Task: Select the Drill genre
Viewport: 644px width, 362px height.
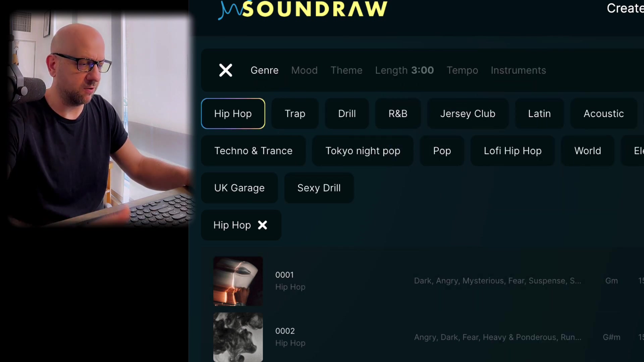Action: click(x=347, y=114)
